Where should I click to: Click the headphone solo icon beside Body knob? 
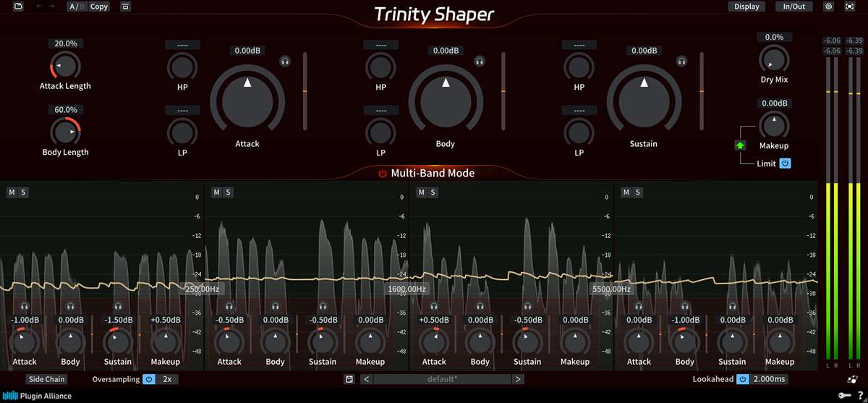pyautogui.click(x=480, y=62)
